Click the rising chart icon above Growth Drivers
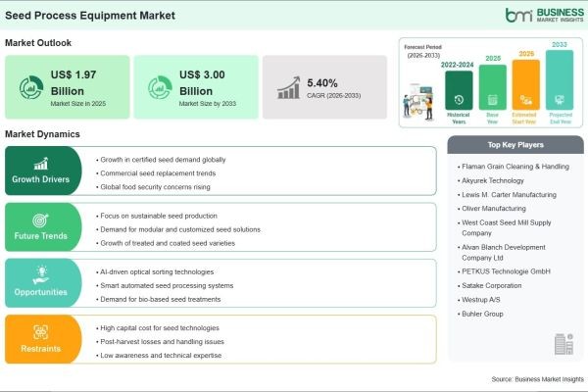Screen dimensions: 588x392 click(41, 164)
